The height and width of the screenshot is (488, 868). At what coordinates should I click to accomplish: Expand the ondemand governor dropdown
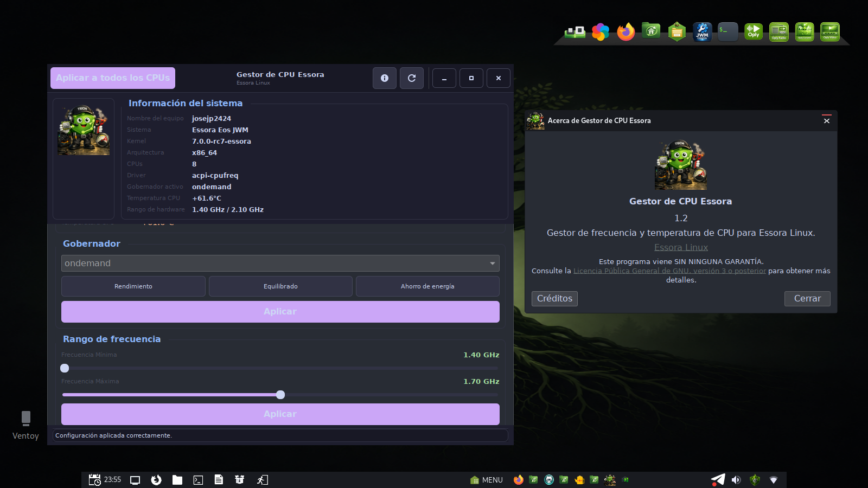coord(280,264)
